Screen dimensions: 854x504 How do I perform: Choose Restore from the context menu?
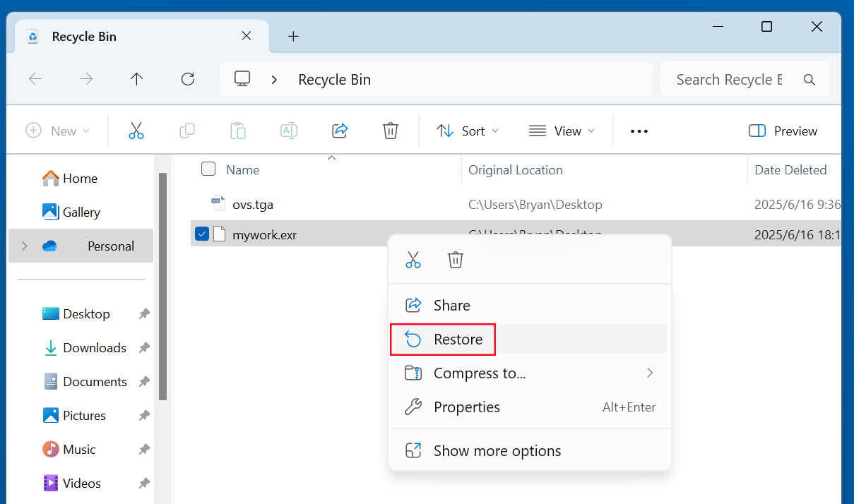tap(458, 339)
